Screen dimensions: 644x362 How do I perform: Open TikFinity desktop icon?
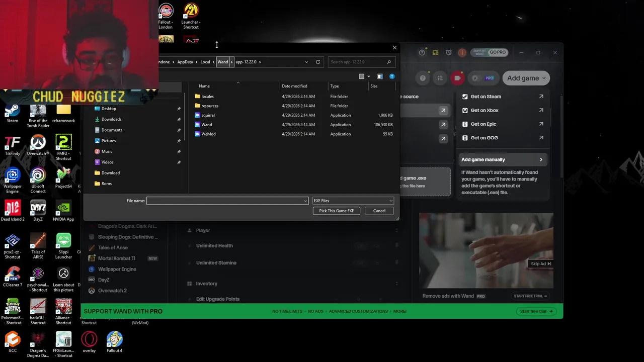(x=13, y=146)
